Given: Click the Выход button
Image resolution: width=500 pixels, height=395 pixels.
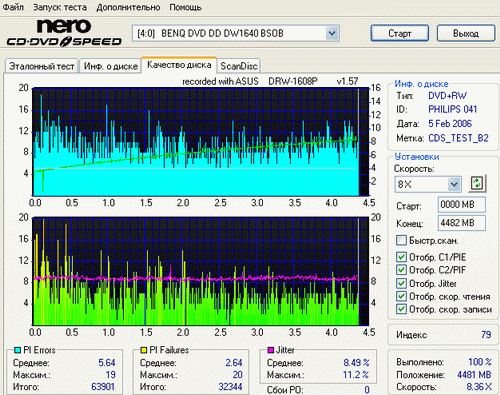Looking at the screenshot, I should (466, 33).
